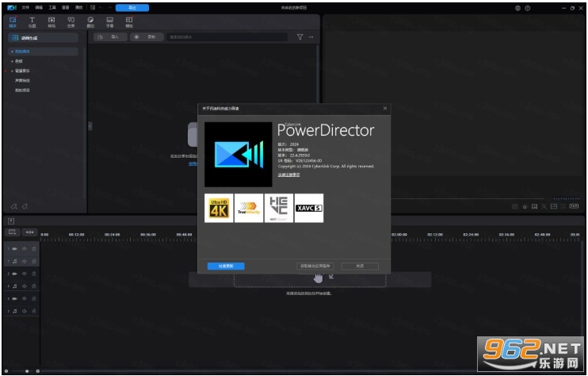Image resolution: width=588 pixels, height=376 pixels.
Task: Open the 查看 menu
Action: (66, 7)
